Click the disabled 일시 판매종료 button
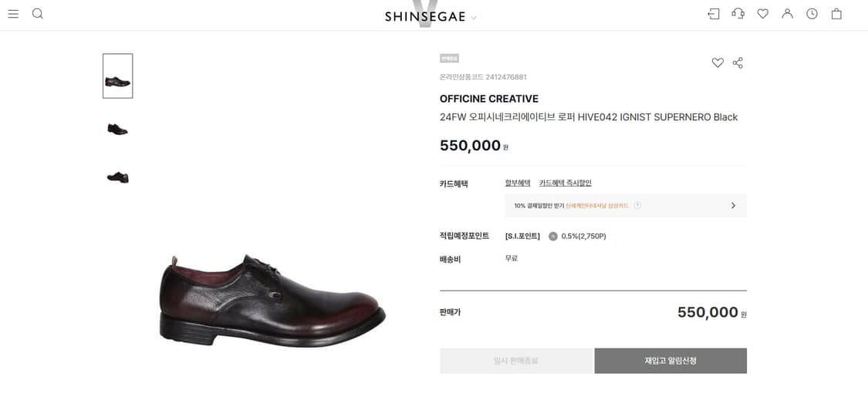The width and height of the screenshot is (868, 410). [516, 361]
